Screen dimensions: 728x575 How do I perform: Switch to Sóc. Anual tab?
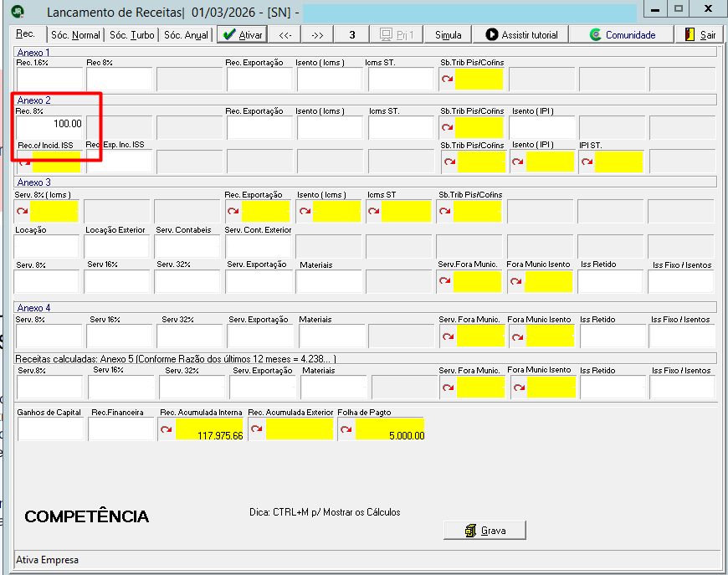[x=186, y=35]
